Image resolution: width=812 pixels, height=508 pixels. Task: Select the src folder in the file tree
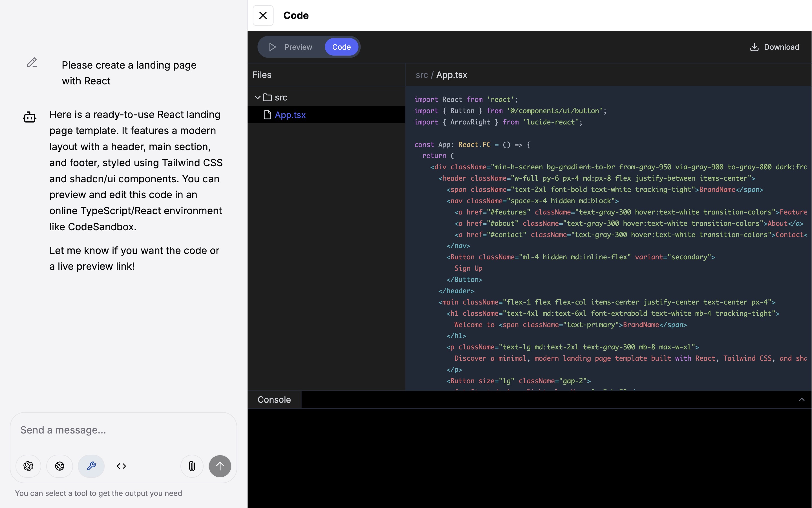coord(326,97)
